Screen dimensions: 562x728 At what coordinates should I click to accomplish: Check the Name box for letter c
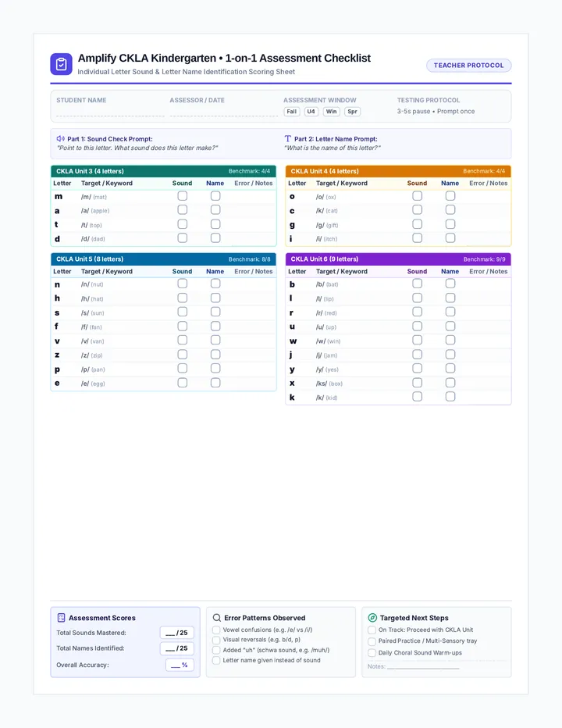click(x=450, y=210)
